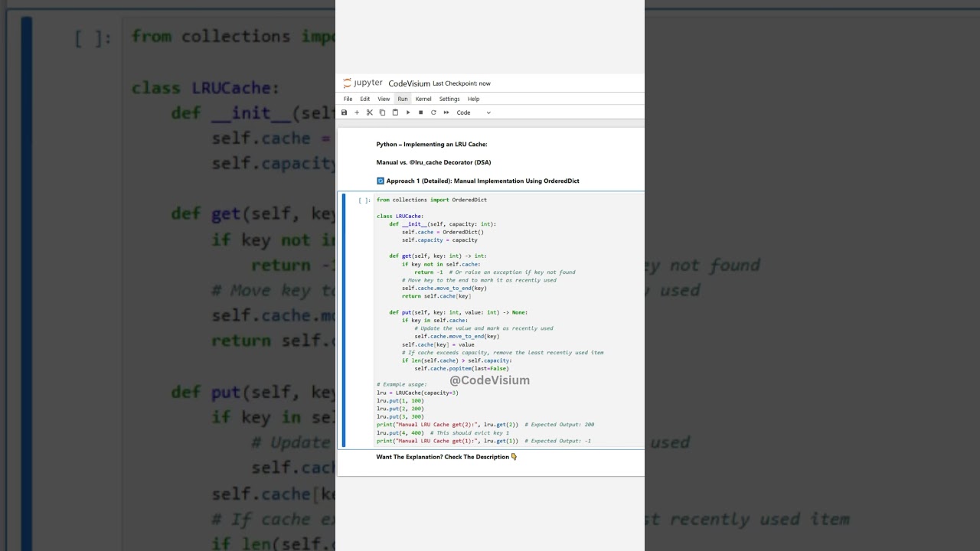980x551 pixels.
Task: Click the Jupyter logo
Action: click(x=363, y=83)
